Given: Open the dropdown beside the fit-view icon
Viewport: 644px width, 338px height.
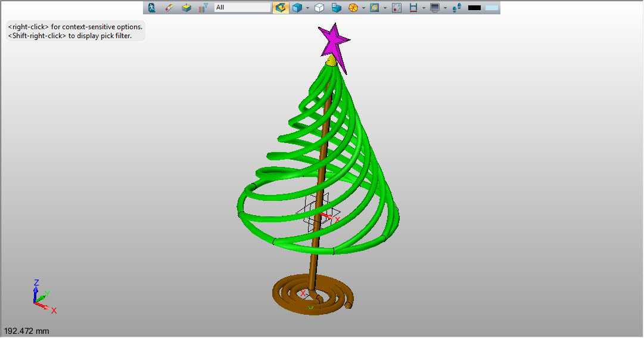Looking at the screenshot, I should [385, 8].
